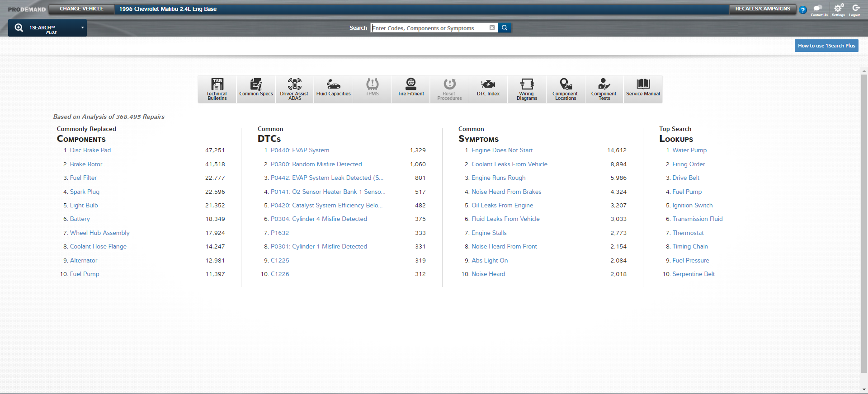Open the P0440: EVAP System link
868x394 pixels.
tap(300, 150)
